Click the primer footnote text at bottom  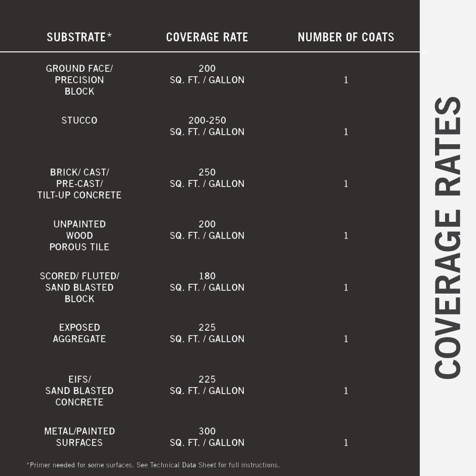pyautogui.click(x=153, y=465)
